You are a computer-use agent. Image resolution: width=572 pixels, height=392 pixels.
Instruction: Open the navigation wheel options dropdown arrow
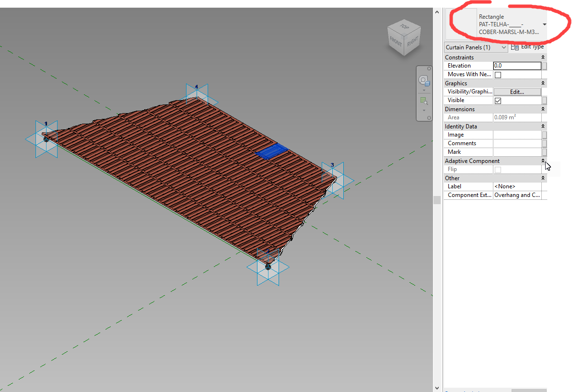(x=424, y=91)
